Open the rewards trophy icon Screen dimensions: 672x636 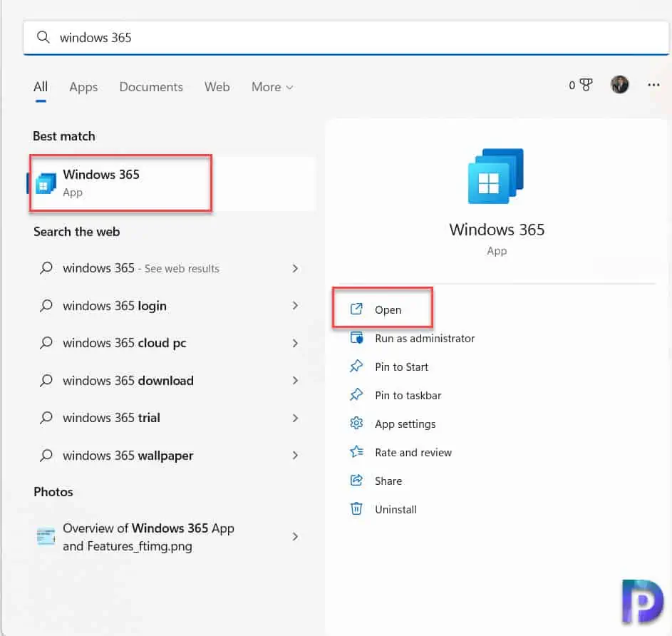point(586,85)
